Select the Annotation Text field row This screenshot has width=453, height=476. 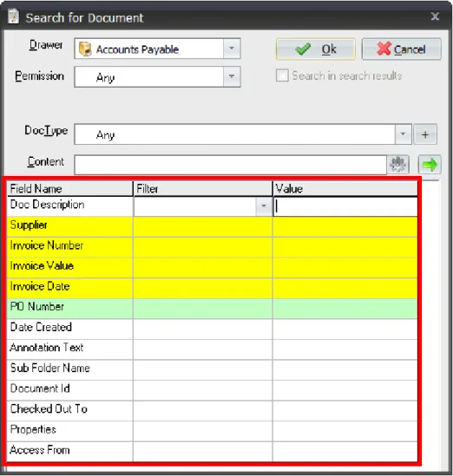pyautogui.click(x=212, y=349)
